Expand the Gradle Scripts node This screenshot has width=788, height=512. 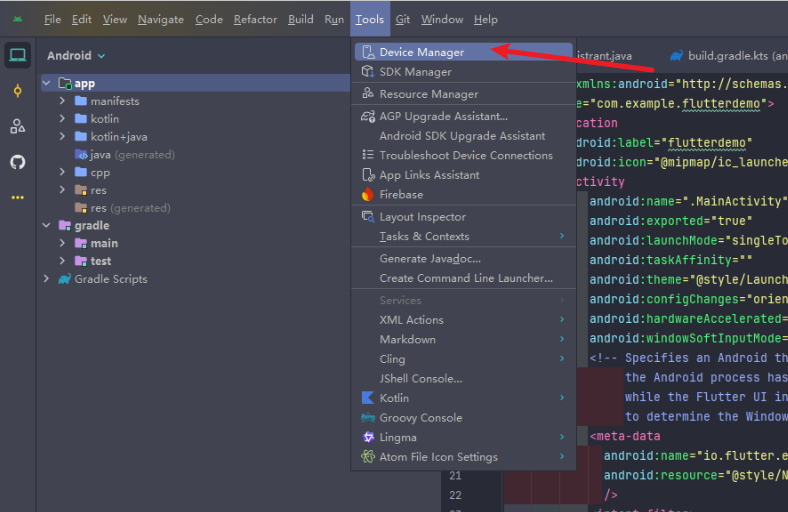(x=47, y=279)
